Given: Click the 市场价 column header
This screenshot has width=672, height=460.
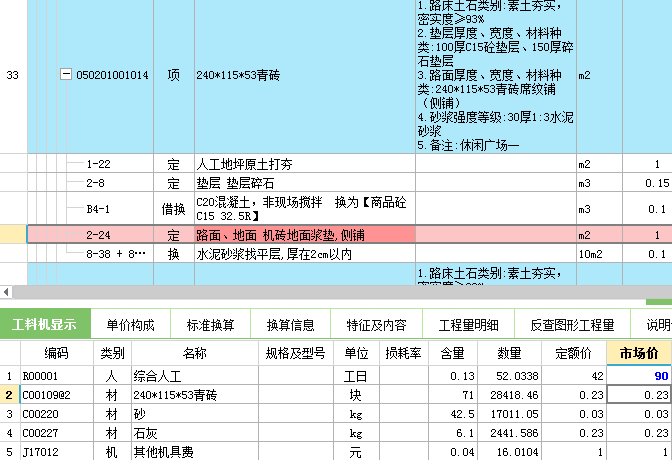Looking at the screenshot, I should 639,353.
